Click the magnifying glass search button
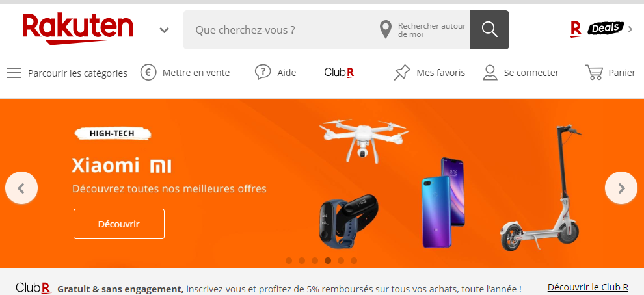The width and height of the screenshot is (644, 295). [490, 30]
